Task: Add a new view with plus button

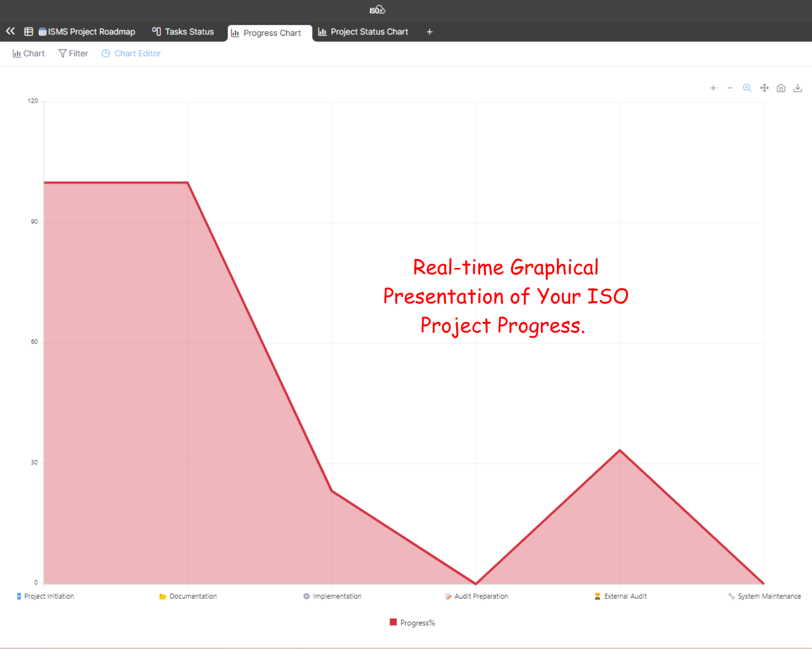Action: coord(430,32)
